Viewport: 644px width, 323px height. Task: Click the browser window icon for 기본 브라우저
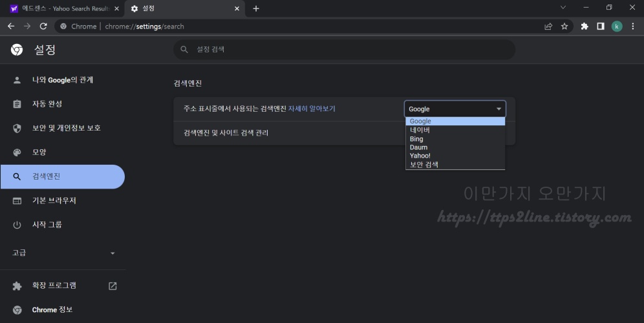tap(17, 201)
